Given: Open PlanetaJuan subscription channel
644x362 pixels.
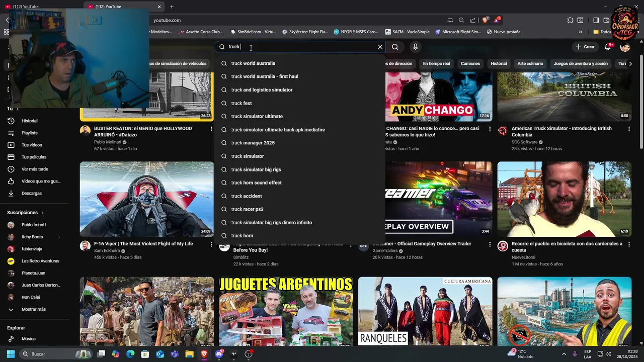Looking at the screenshot, I should [x=34, y=273].
